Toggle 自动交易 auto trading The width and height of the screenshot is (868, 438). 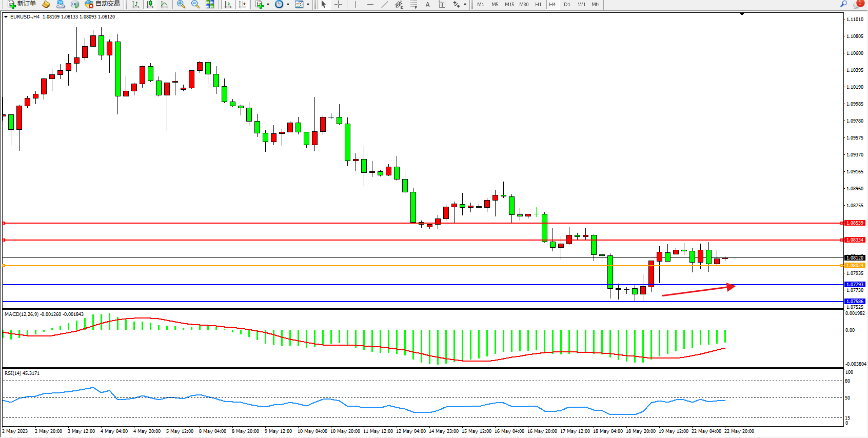pos(102,4)
